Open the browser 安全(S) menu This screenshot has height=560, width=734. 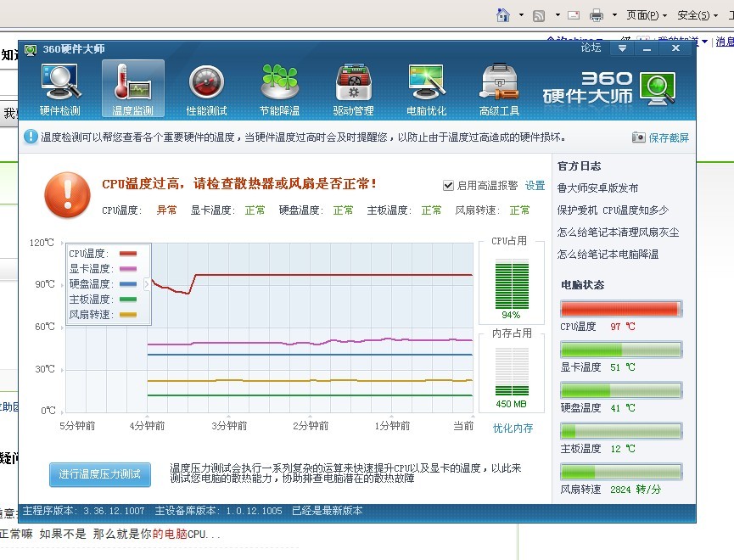pos(698,15)
